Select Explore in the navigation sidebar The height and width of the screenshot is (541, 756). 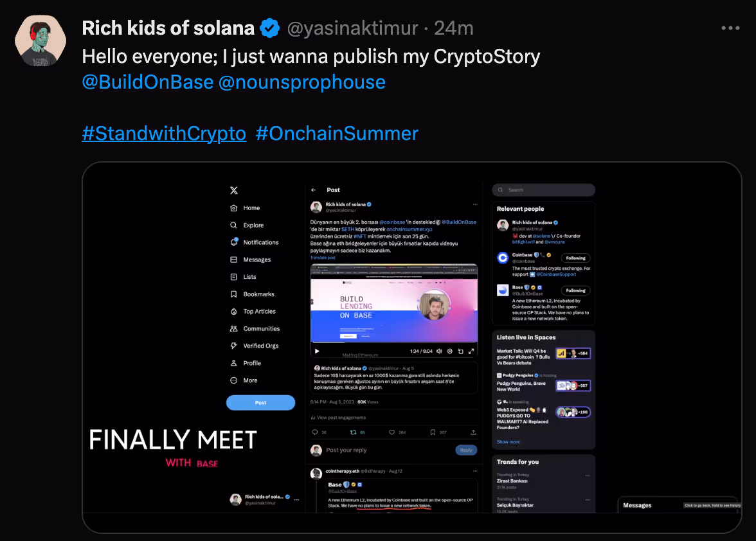(253, 226)
